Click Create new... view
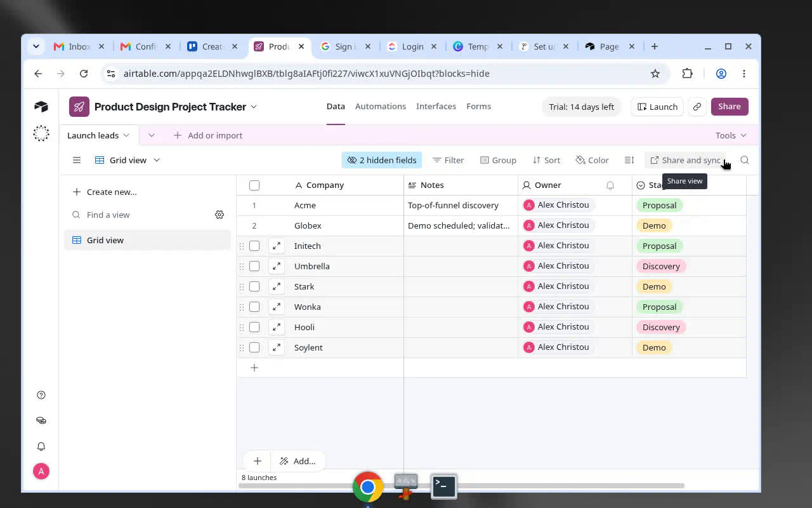 [x=105, y=192]
